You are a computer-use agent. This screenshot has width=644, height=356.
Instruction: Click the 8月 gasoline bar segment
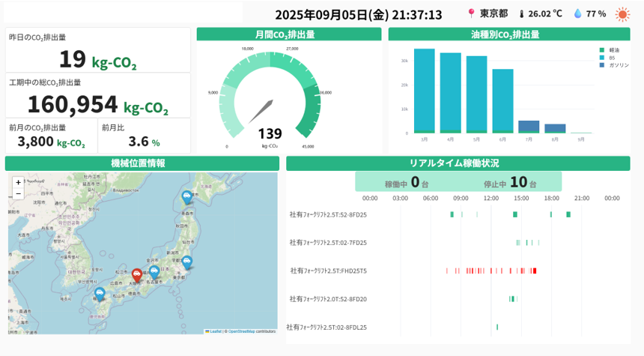[556, 128]
